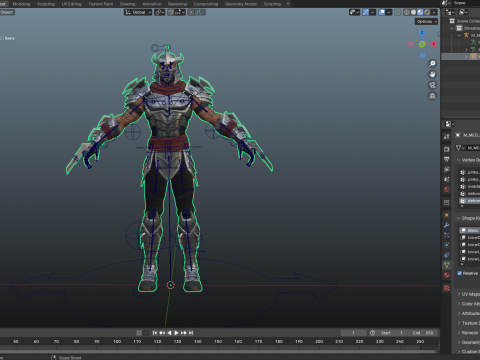Open the gizmo options dropdown arrow
The height and width of the screenshot is (360, 480).
(373, 12)
